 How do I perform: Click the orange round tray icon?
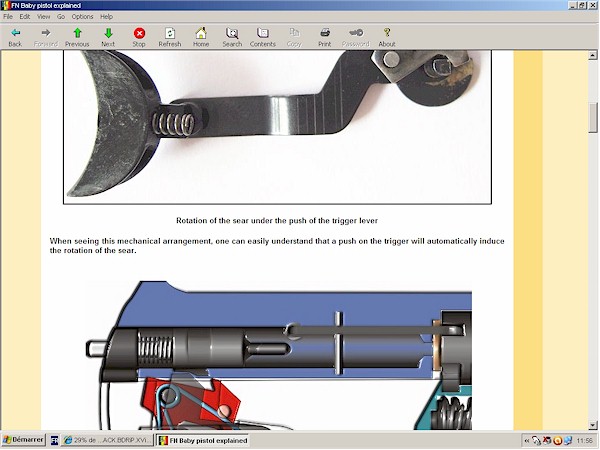557,441
